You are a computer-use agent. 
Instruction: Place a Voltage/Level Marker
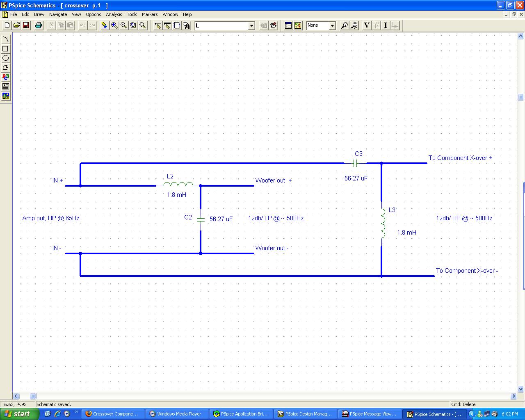[x=345, y=25]
